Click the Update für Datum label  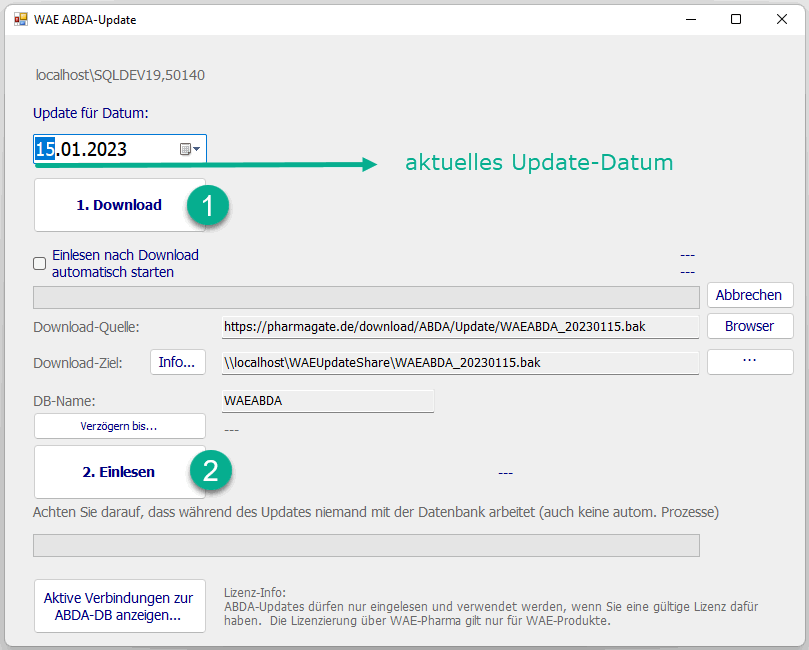coord(91,113)
